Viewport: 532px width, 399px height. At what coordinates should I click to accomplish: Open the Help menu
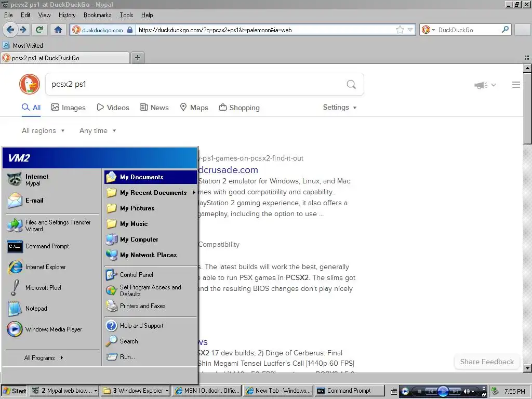pyautogui.click(x=147, y=15)
